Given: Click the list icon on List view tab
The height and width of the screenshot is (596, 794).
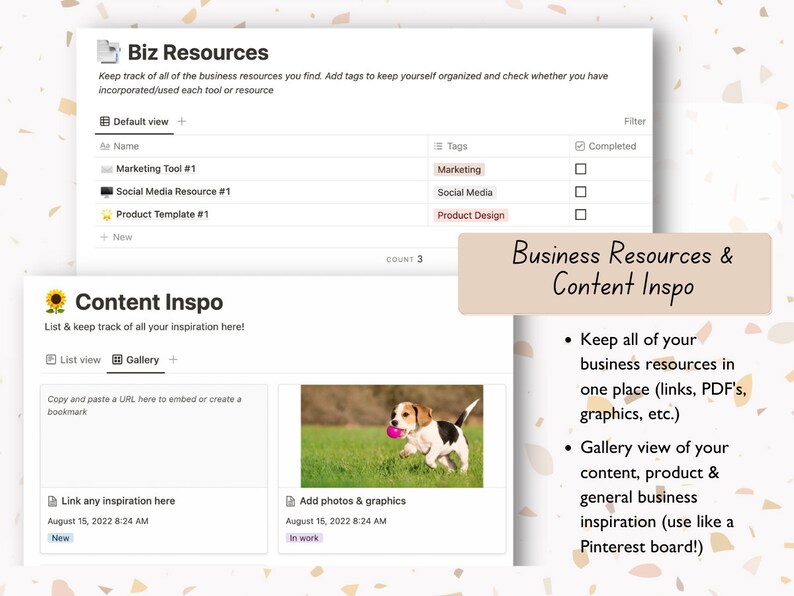Looking at the screenshot, I should [51, 360].
